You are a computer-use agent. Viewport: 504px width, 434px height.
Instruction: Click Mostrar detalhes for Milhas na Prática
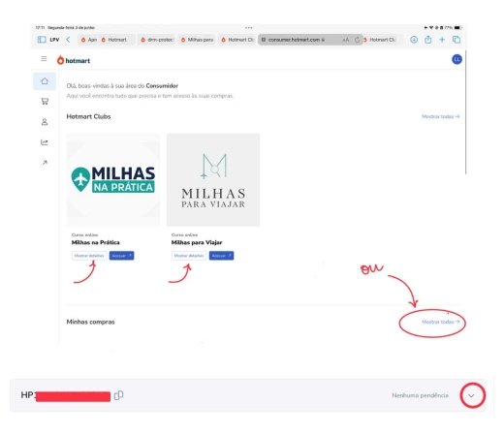pos(89,256)
